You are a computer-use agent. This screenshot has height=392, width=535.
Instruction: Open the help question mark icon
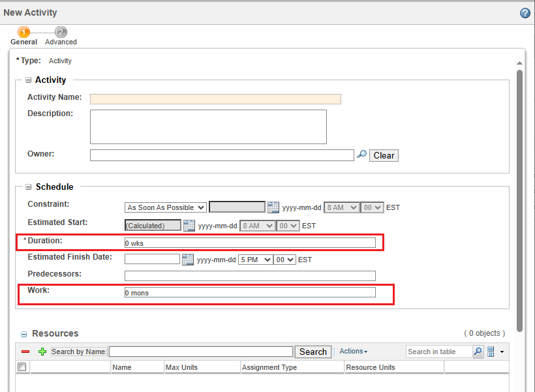pos(525,13)
